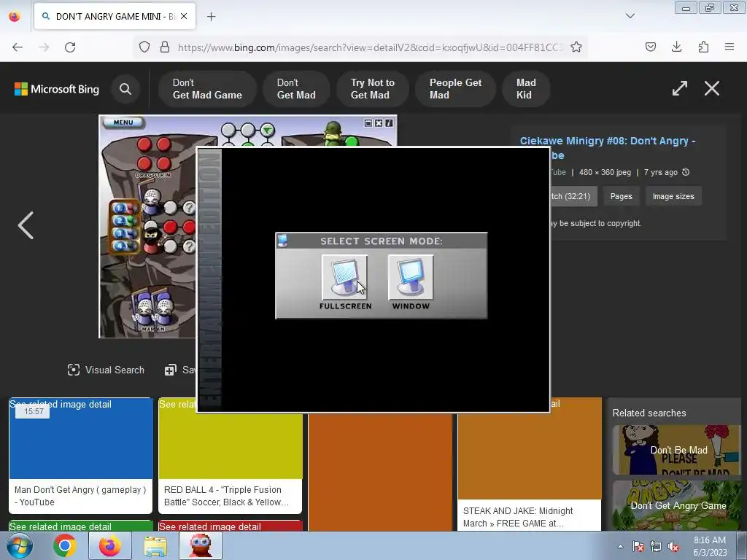Open Image sizes options
The width and height of the screenshot is (747, 560).
[x=673, y=196]
